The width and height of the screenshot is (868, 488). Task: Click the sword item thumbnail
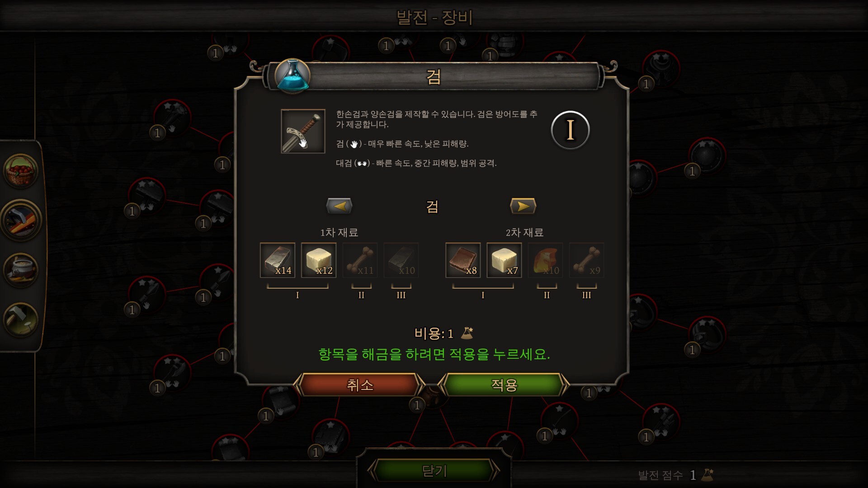tap(303, 131)
